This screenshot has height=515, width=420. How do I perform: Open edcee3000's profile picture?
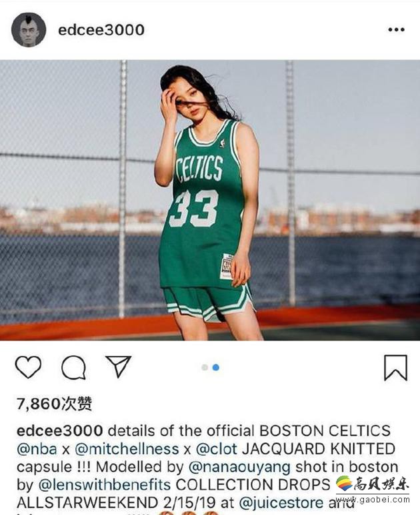coord(29,30)
